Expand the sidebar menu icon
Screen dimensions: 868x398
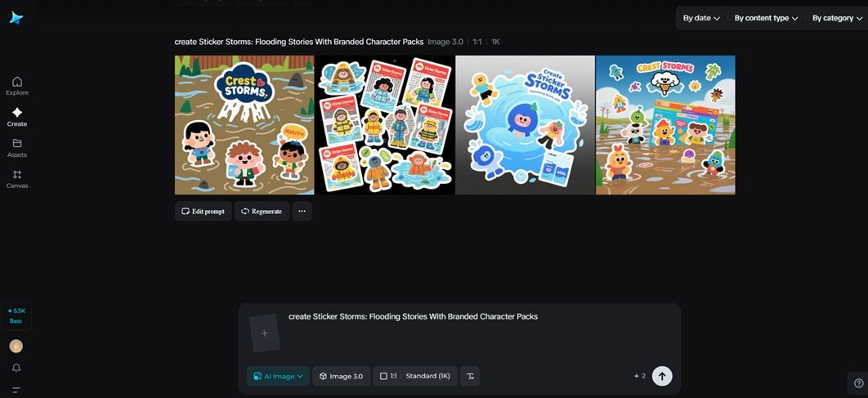point(16,391)
